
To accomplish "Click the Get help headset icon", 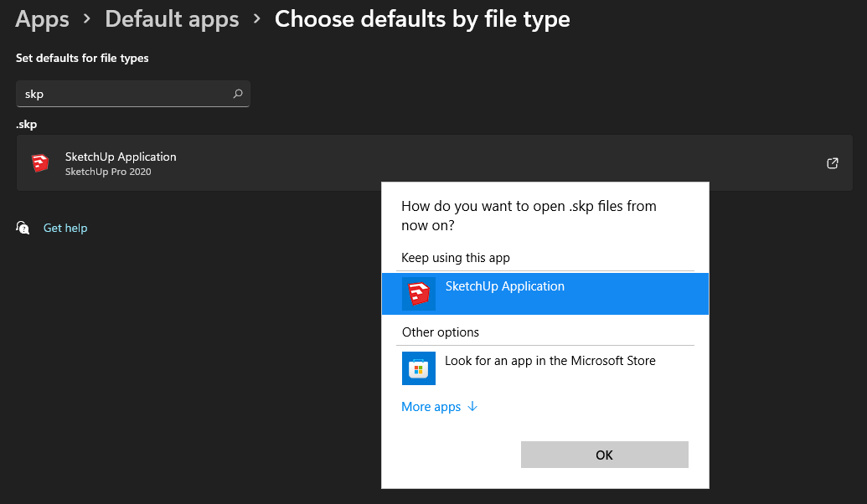I will pos(23,228).
